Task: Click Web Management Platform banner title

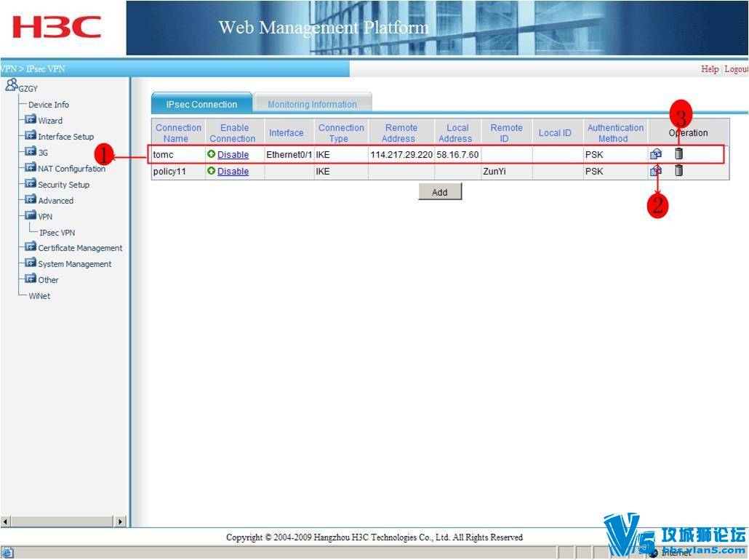Action: tap(324, 27)
